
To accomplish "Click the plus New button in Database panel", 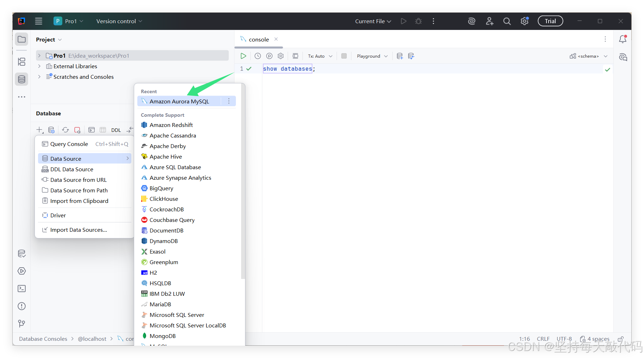I will tap(40, 130).
